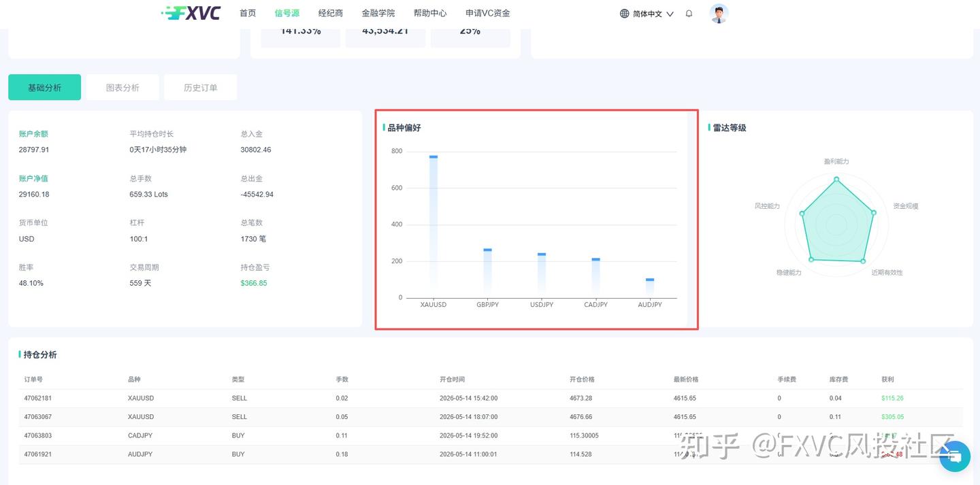Image resolution: width=980 pixels, height=485 pixels.
Task: Click order number 47063803
Action: tap(38, 435)
